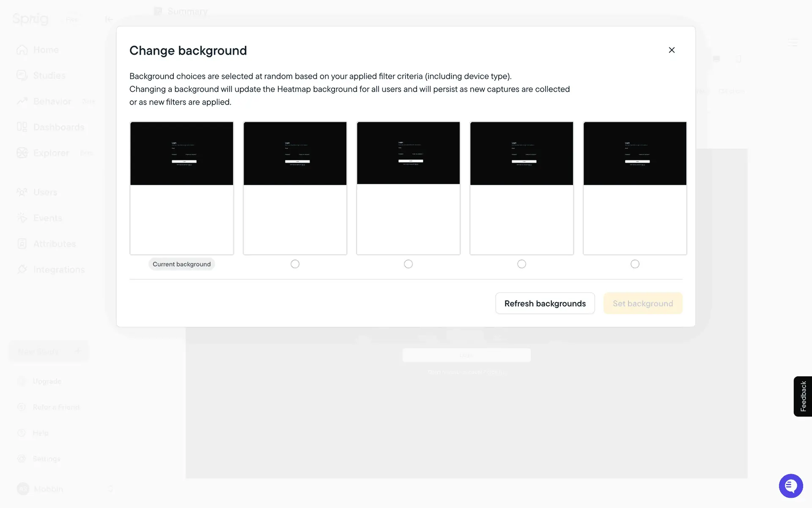Select the third background radio button
This screenshot has width=812, height=508.
tap(408, 264)
